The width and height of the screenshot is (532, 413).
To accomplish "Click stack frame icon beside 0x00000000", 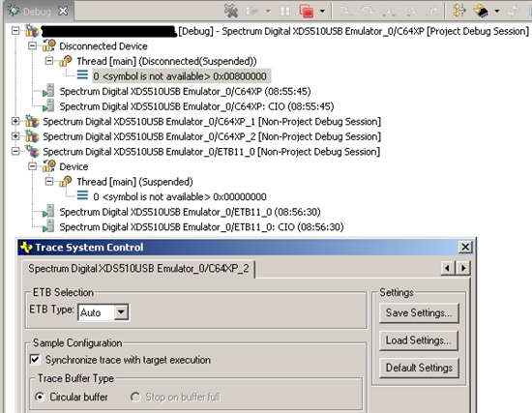I will coord(82,195).
